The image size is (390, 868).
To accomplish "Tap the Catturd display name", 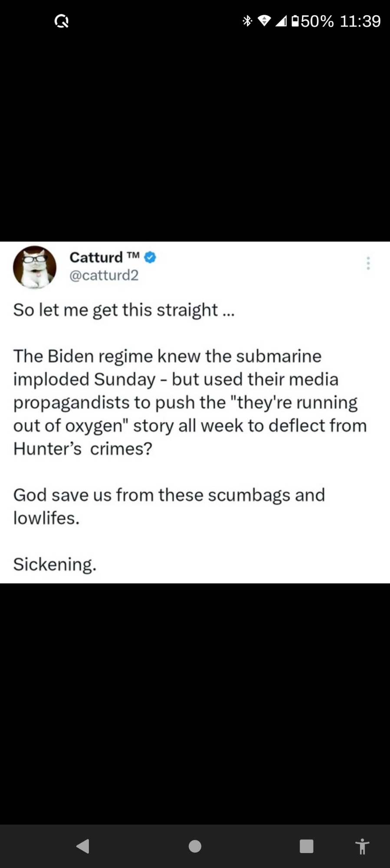I will [96, 257].
